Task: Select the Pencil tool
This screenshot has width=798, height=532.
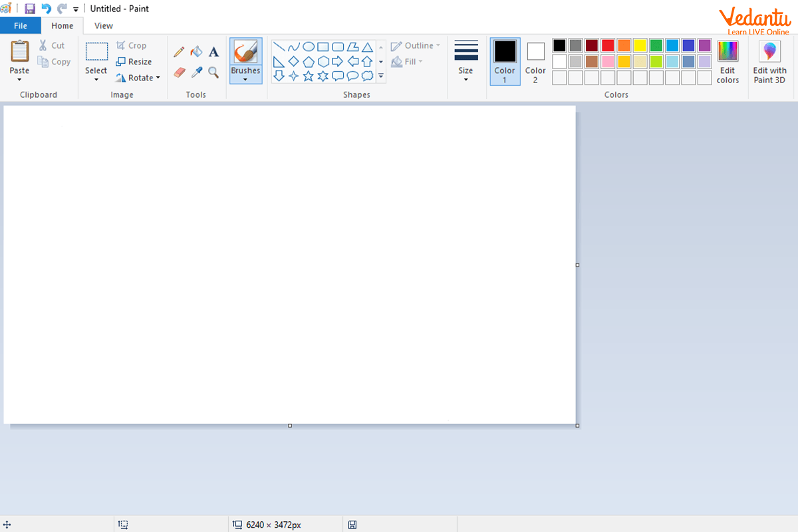Action: (179, 52)
